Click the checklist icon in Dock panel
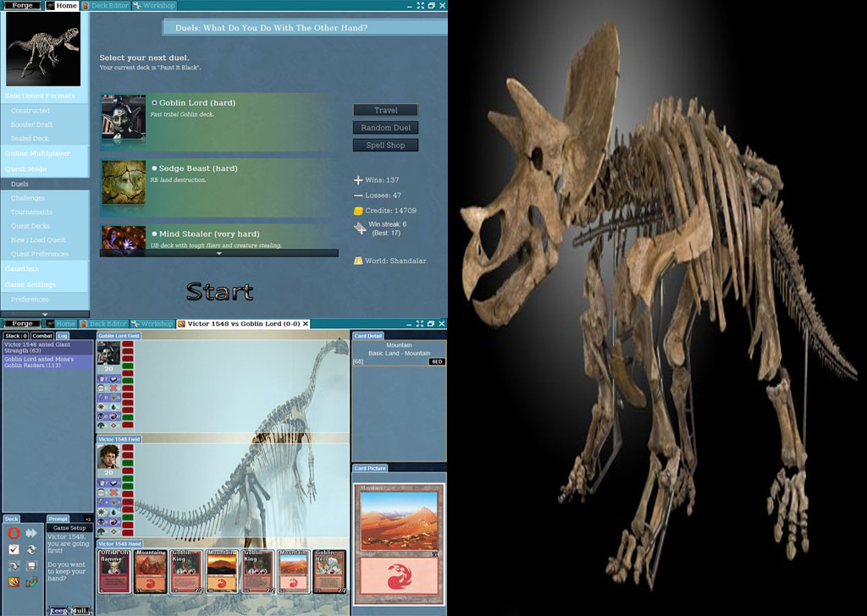Screen dimensions: 867x616 coord(14,550)
